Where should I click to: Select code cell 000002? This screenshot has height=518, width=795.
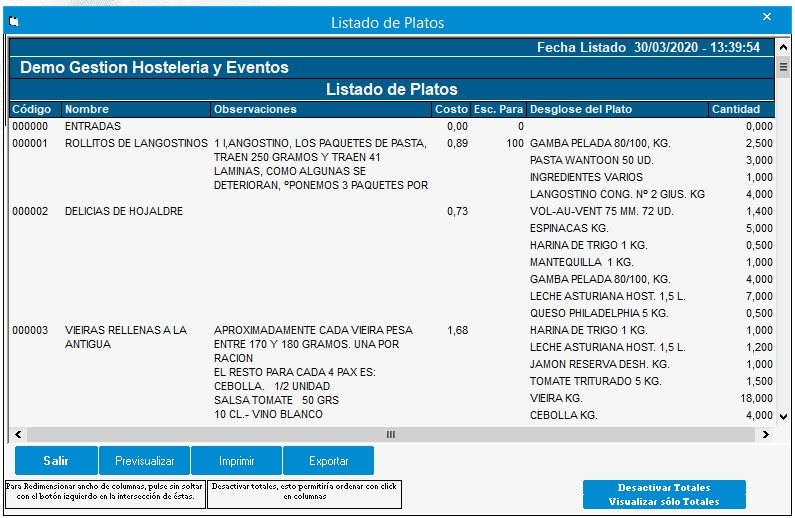30,211
